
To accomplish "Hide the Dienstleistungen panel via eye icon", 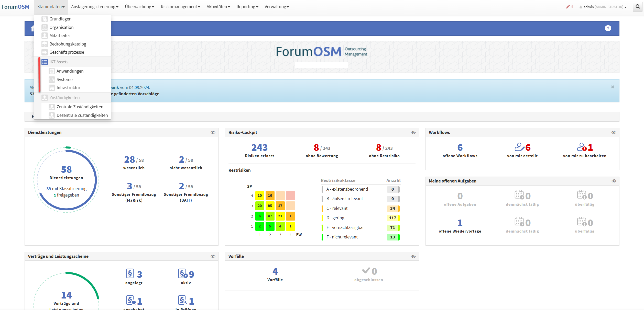I will tap(213, 132).
